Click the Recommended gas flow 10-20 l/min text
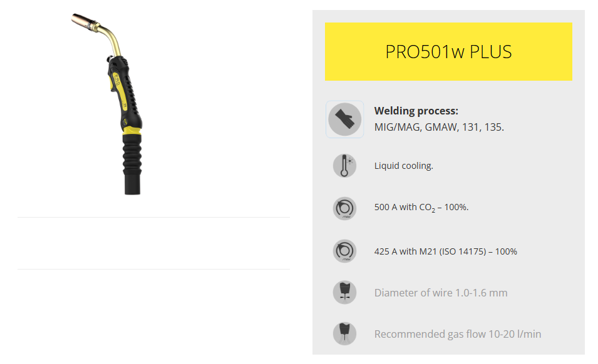This screenshot has height=364, width=598. pos(457,334)
